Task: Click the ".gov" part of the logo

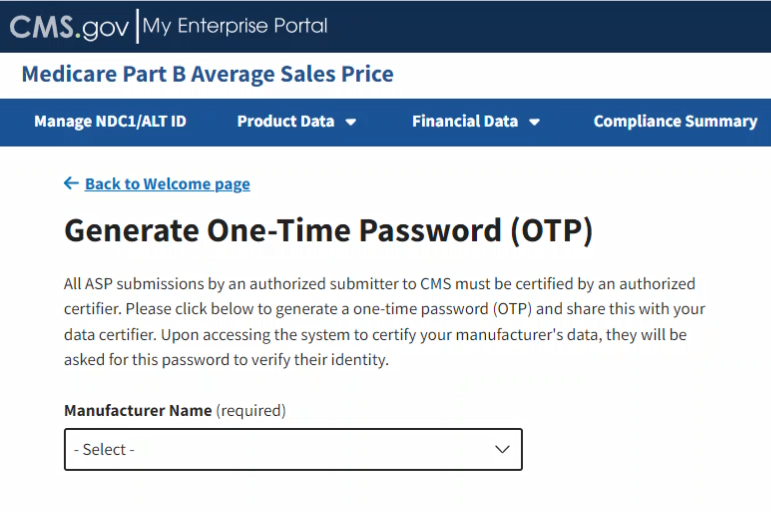Action: point(105,28)
